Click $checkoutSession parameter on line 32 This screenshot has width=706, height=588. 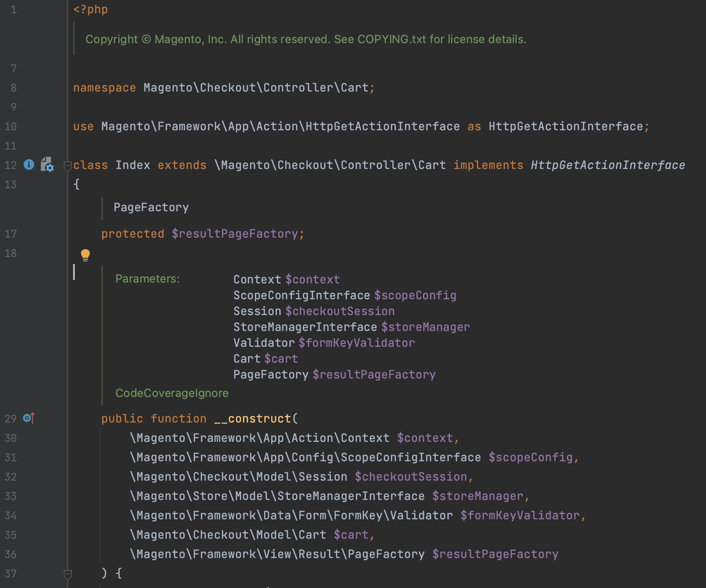tap(411, 477)
